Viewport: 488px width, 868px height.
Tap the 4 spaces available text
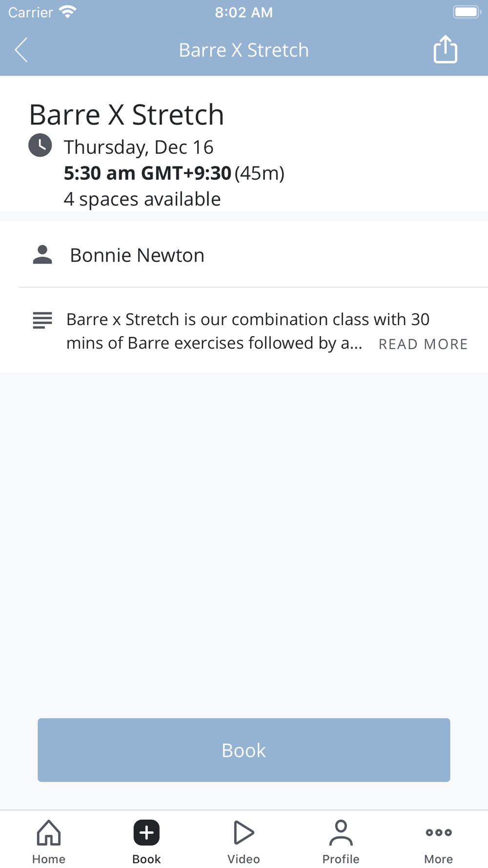(142, 199)
